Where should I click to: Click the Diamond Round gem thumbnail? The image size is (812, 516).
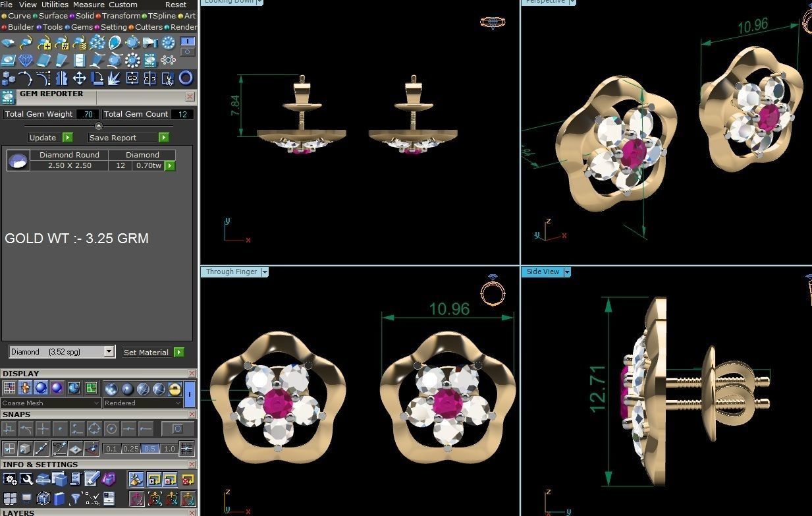(x=18, y=160)
